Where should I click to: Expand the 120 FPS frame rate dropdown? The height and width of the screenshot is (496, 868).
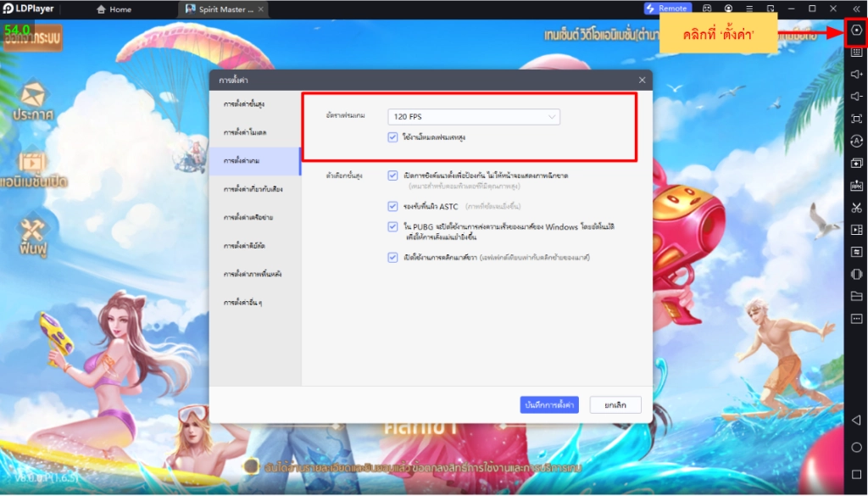[474, 116]
